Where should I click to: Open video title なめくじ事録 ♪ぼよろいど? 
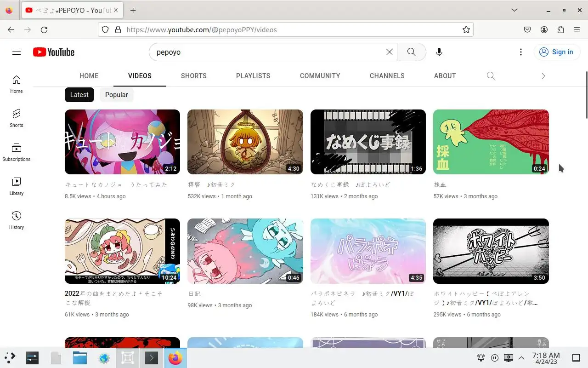[351, 184]
